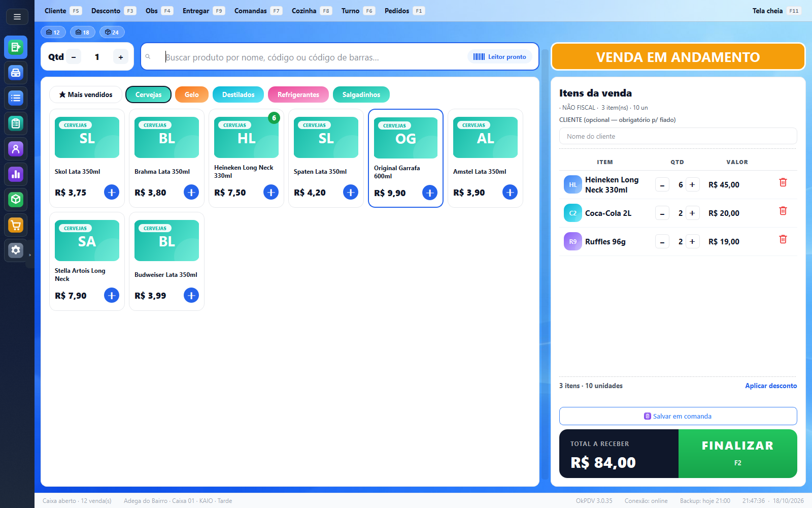
Task: Open Desconto menu F3
Action: point(114,11)
